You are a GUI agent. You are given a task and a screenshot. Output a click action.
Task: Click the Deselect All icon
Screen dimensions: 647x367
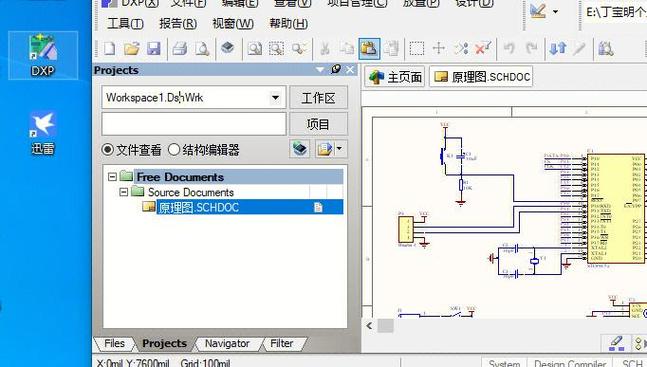[x=461, y=49]
